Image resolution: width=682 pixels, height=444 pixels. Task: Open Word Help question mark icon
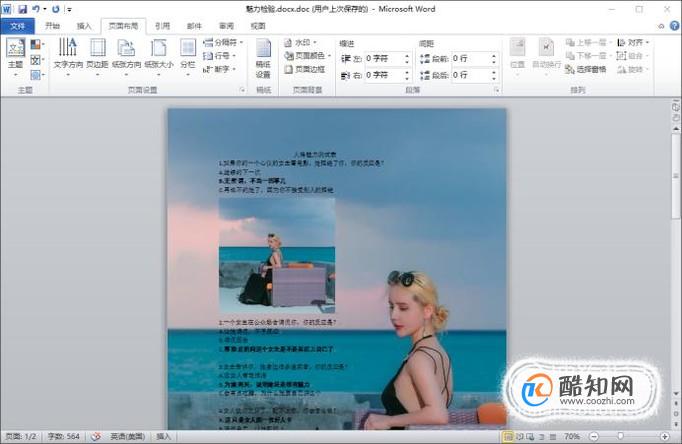675,26
